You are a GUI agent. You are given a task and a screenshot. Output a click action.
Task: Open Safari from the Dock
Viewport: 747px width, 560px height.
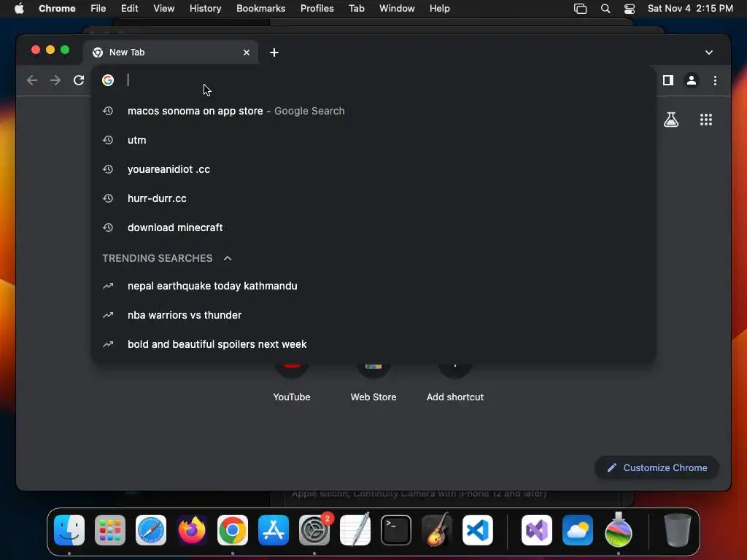[x=151, y=530]
